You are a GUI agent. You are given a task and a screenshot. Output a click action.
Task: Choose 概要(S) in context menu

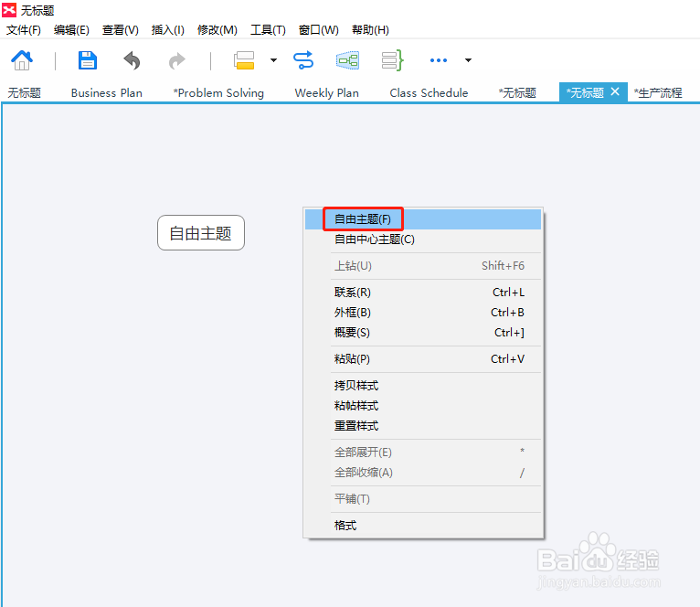click(423, 333)
